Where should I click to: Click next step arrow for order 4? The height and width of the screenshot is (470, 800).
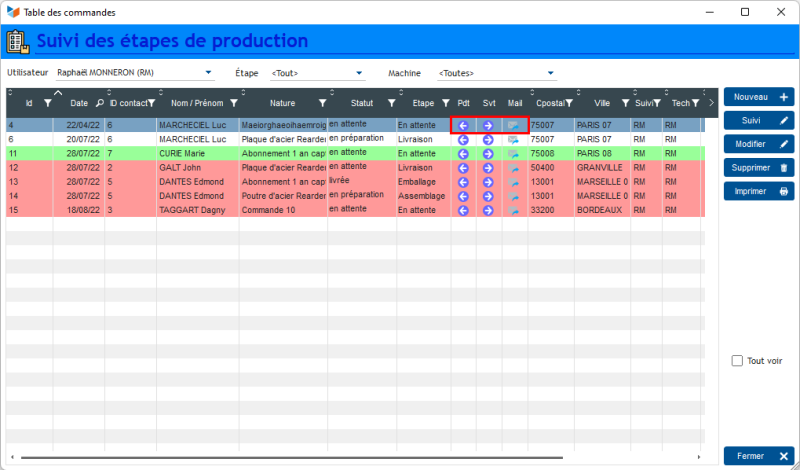488,126
